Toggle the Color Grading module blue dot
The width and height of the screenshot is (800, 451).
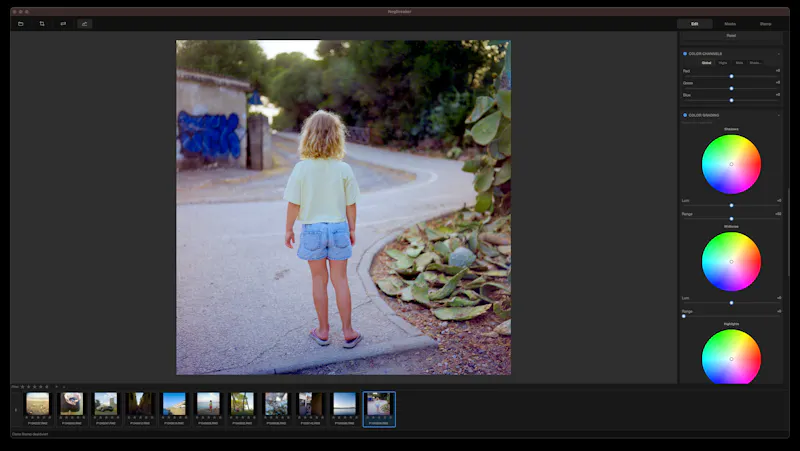[685, 115]
